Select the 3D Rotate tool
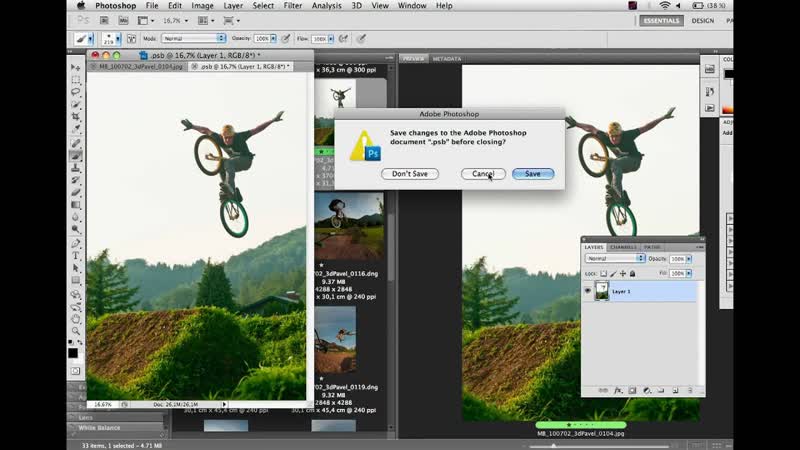Image resolution: width=800 pixels, height=450 pixels. click(76, 295)
